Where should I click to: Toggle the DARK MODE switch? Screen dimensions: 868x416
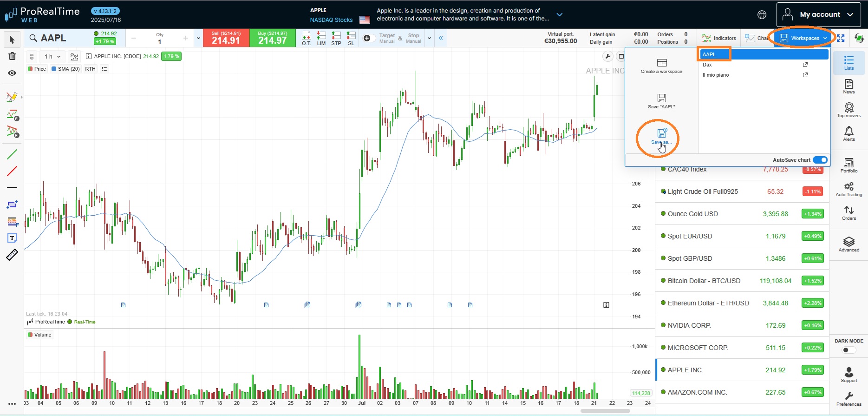[848, 350]
